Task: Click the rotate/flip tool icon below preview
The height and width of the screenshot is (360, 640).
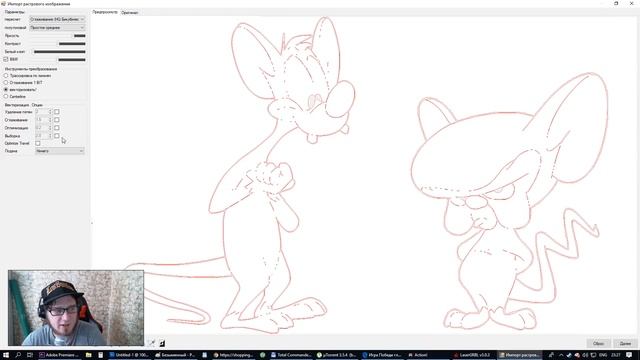Action: 151,343
